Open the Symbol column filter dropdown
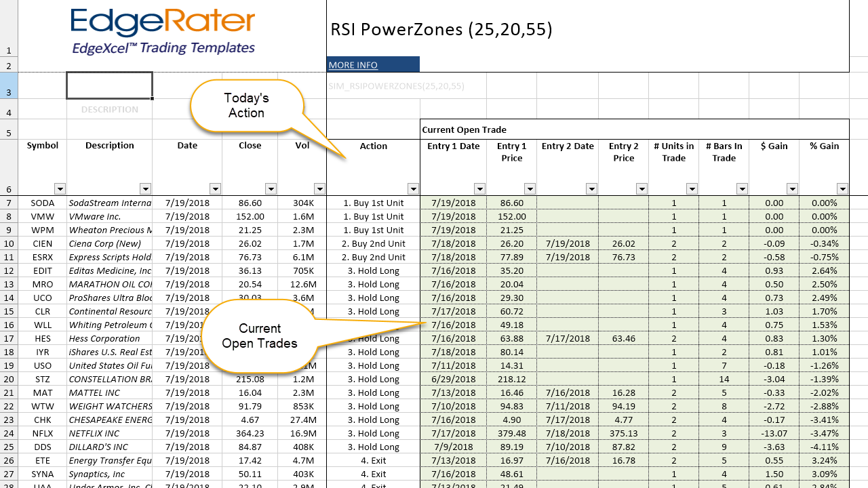The width and height of the screenshot is (868, 488). pyautogui.click(x=60, y=189)
